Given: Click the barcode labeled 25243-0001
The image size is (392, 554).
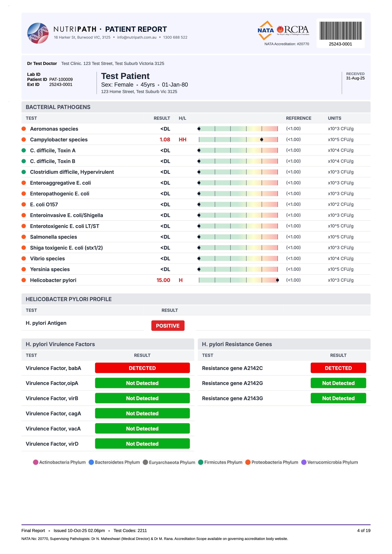Looking at the screenshot, I should (x=341, y=31).
